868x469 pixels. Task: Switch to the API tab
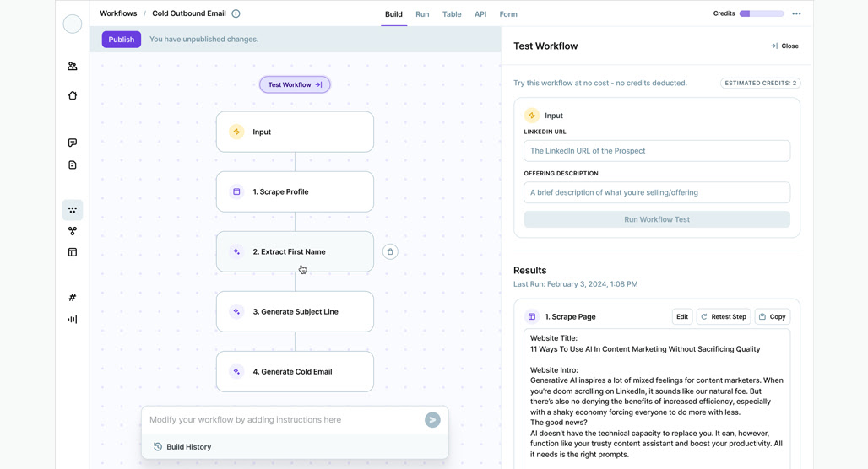(x=480, y=14)
